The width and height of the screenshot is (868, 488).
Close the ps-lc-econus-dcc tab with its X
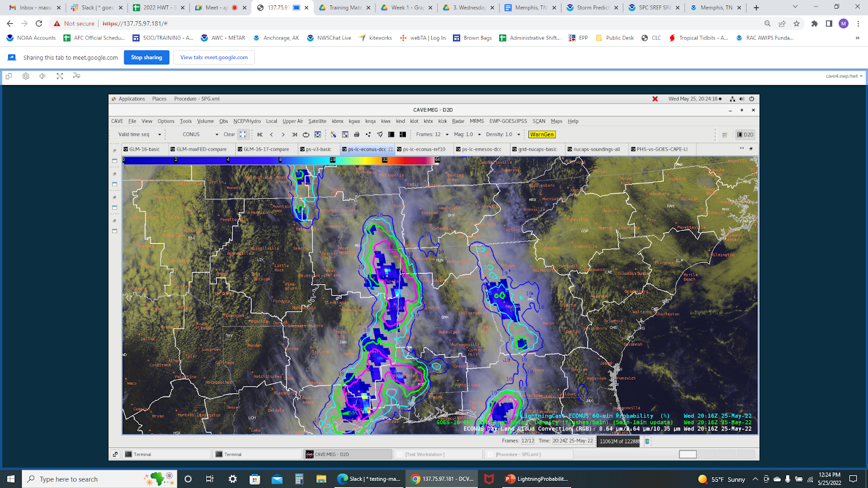[x=391, y=149]
